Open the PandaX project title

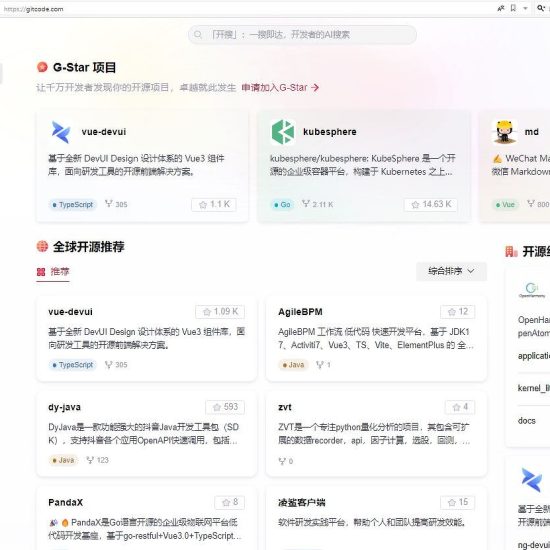(x=66, y=502)
